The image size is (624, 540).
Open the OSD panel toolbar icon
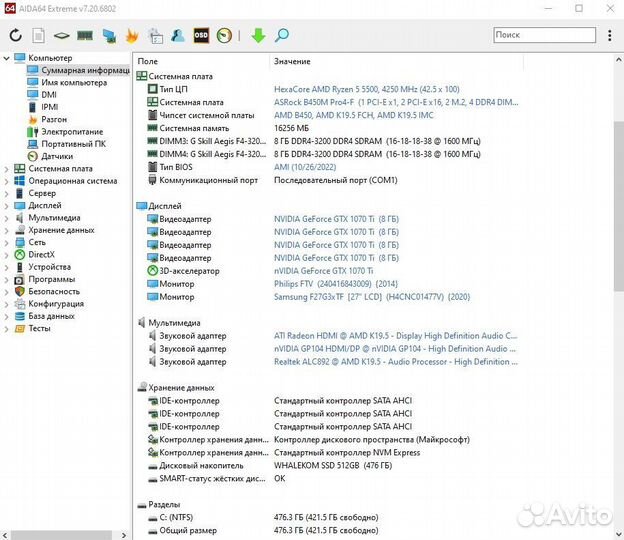[201, 35]
